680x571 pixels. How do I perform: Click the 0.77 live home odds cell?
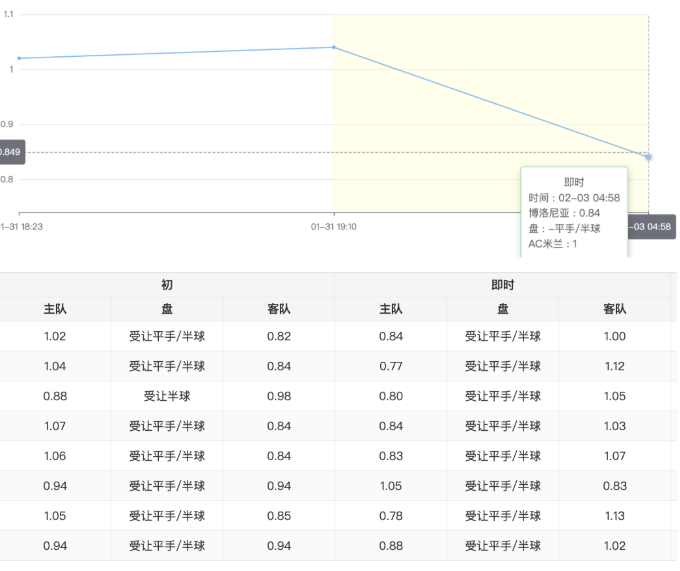tap(391, 366)
